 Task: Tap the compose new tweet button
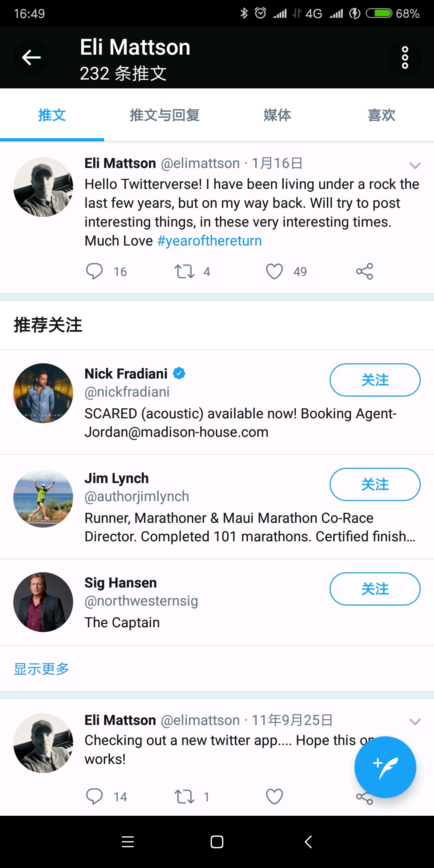385,767
